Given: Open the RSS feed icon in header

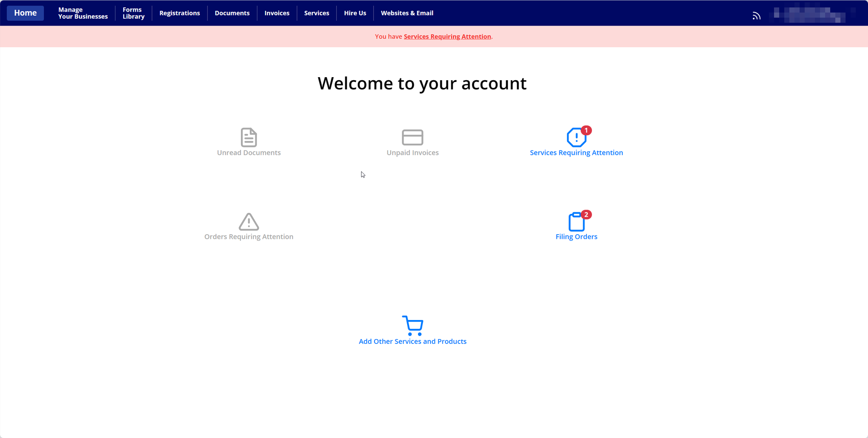Looking at the screenshot, I should 756,16.
